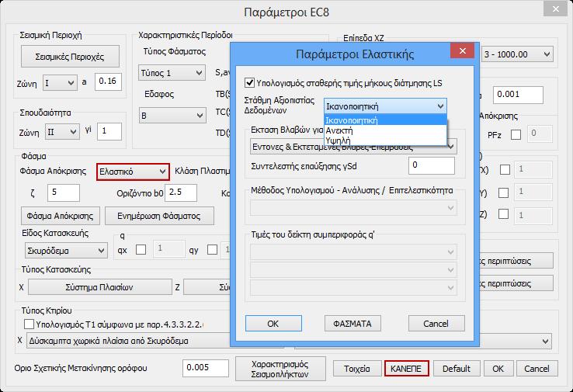Toggle Υπολογισμός σταθερής τιμής μήκους διάτμησης LS checkbox
The image size is (573, 392).
click(249, 82)
